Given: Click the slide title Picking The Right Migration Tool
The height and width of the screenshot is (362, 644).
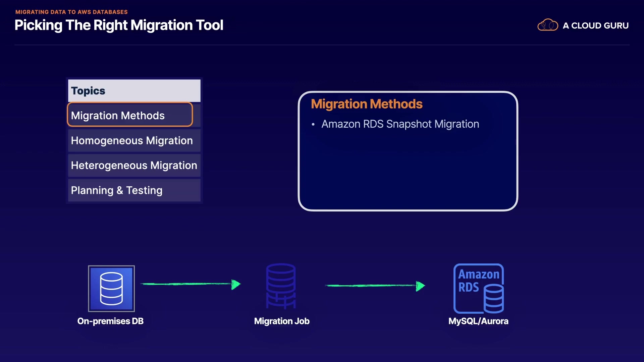Looking at the screenshot, I should tap(119, 25).
